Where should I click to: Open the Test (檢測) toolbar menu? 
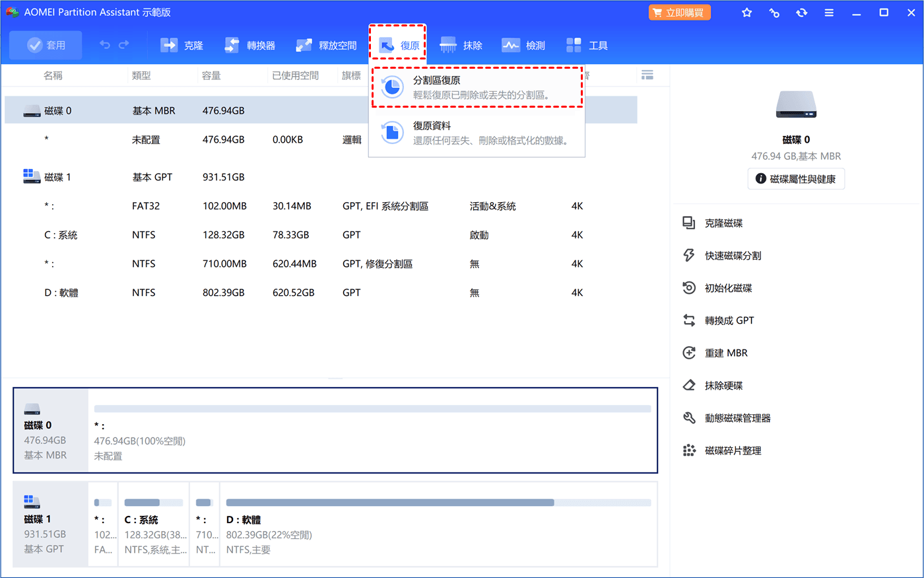click(523, 45)
